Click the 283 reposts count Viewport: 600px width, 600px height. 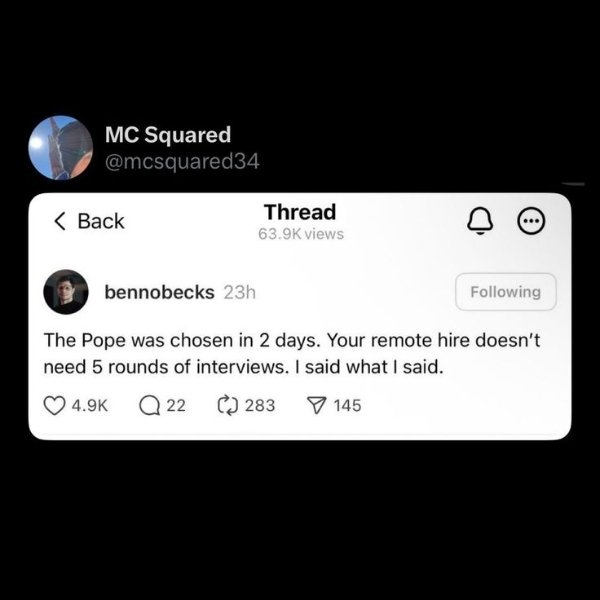click(259, 405)
